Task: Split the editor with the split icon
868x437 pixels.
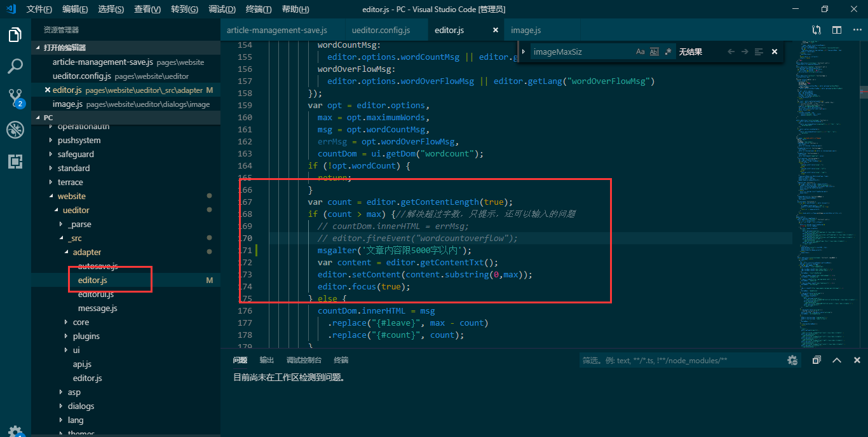Action: (837, 30)
